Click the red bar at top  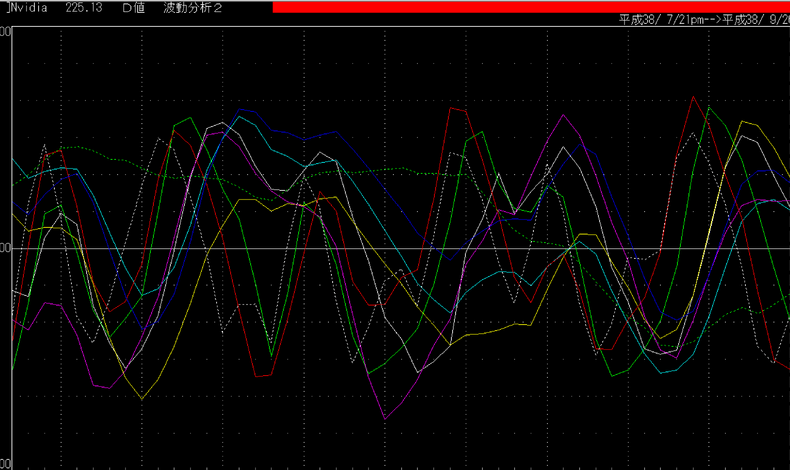coord(531,7)
